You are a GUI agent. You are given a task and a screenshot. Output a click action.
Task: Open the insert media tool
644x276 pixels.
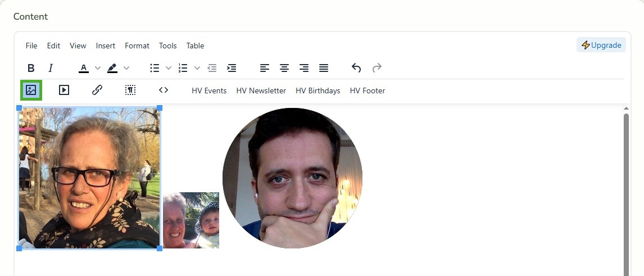[x=64, y=90]
